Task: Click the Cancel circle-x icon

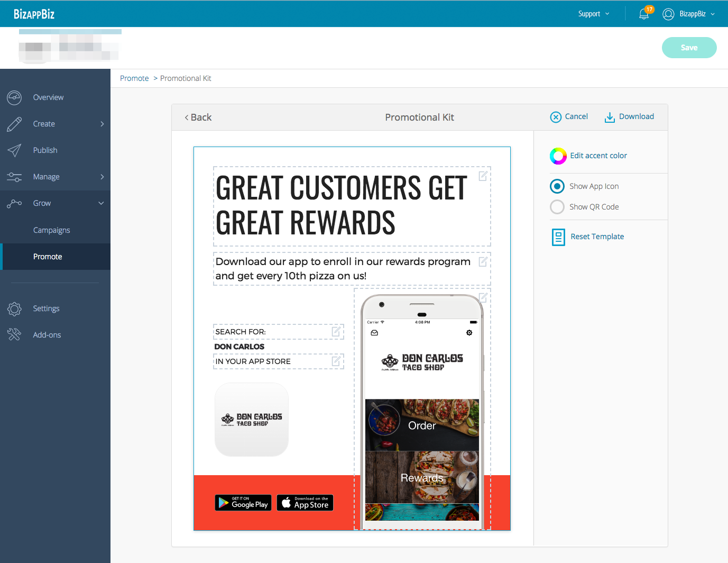Action: [556, 117]
